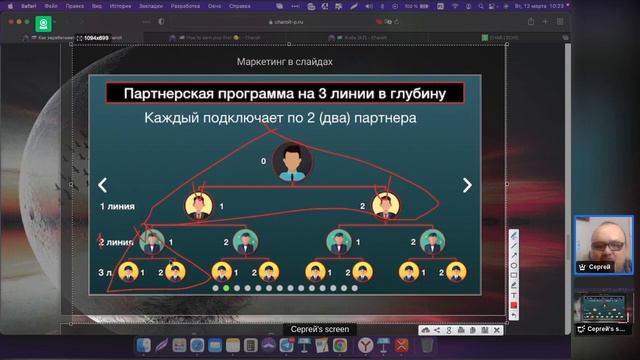Copy the screenshot to clipboard
Viewport: 640px width, 360px height.
[x=473, y=330]
